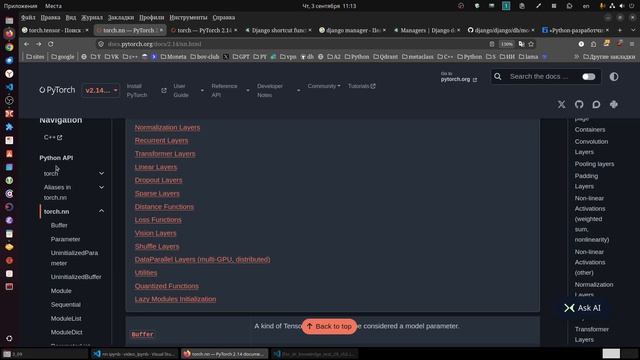Click the Ask AI button
The height and width of the screenshot is (360, 640).
click(x=582, y=308)
